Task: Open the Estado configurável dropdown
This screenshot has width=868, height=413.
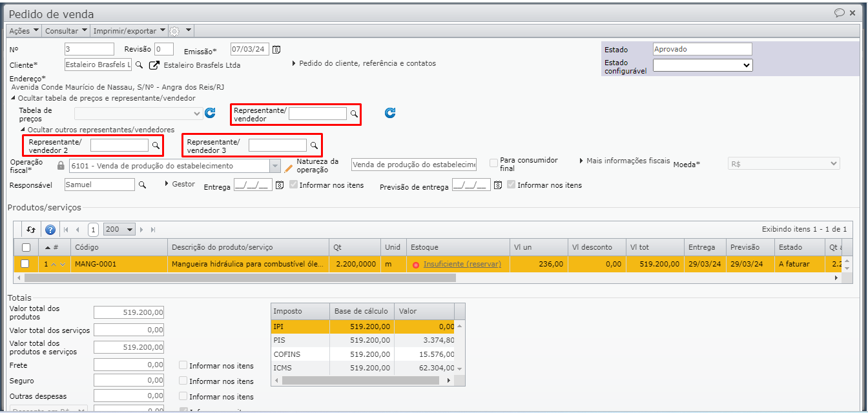Action: click(702, 65)
